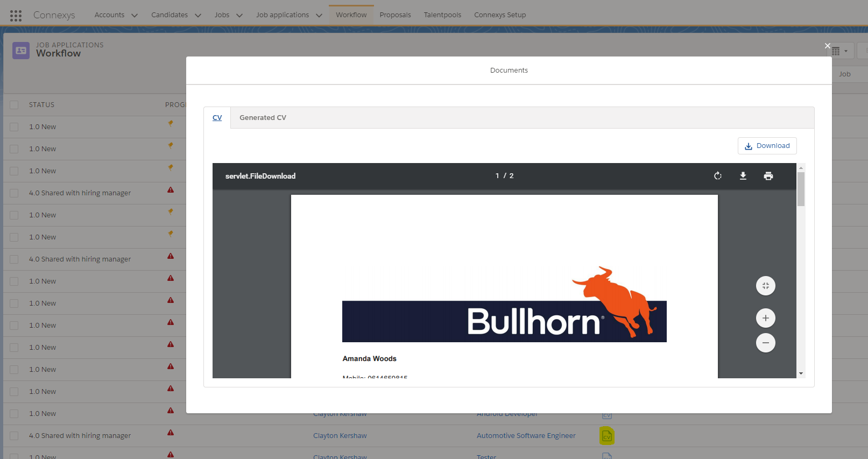Click the pin icon in first 1.0 New row
This screenshot has width=868, height=459.
pyautogui.click(x=171, y=123)
